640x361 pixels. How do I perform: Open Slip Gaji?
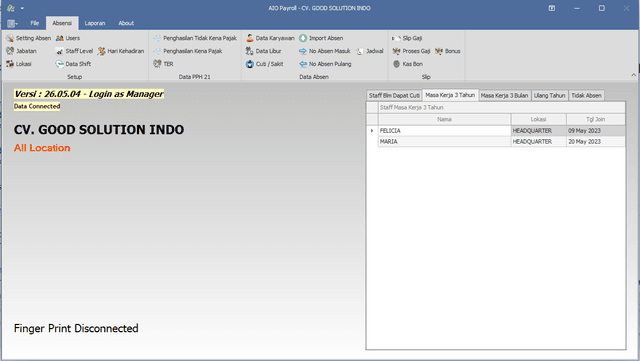pyautogui.click(x=407, y=38)
